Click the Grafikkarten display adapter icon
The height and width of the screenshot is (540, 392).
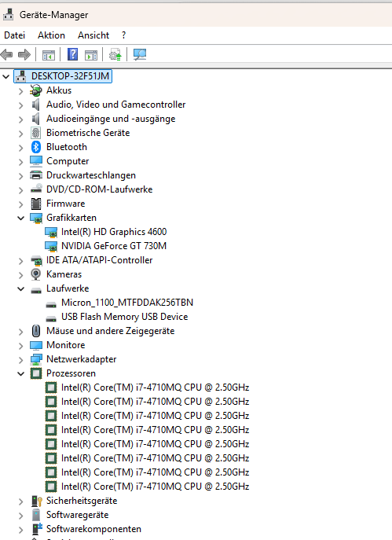tap(36, 218)
